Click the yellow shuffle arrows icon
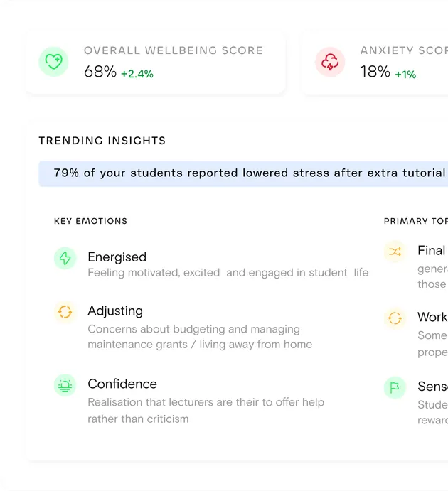 [395, 252]
